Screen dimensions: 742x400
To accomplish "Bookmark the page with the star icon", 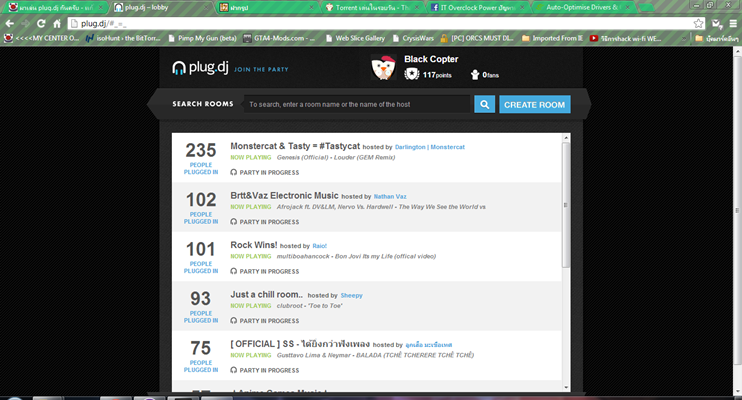I will tap(698, 23).
